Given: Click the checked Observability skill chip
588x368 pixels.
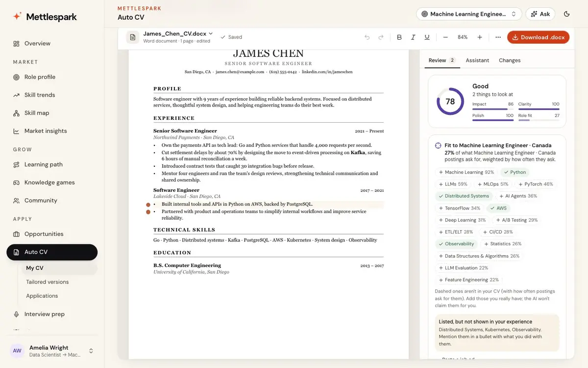Looking at the screenshot, I should (x=457, y=244).
